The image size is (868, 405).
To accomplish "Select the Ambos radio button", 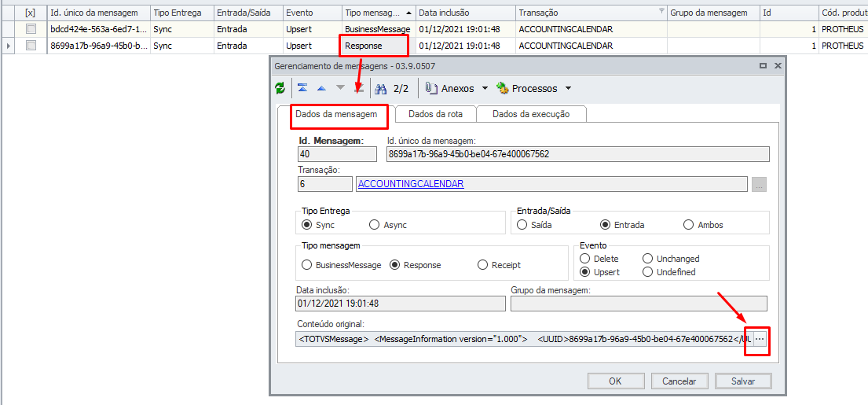I will click(x=689, y=225).
